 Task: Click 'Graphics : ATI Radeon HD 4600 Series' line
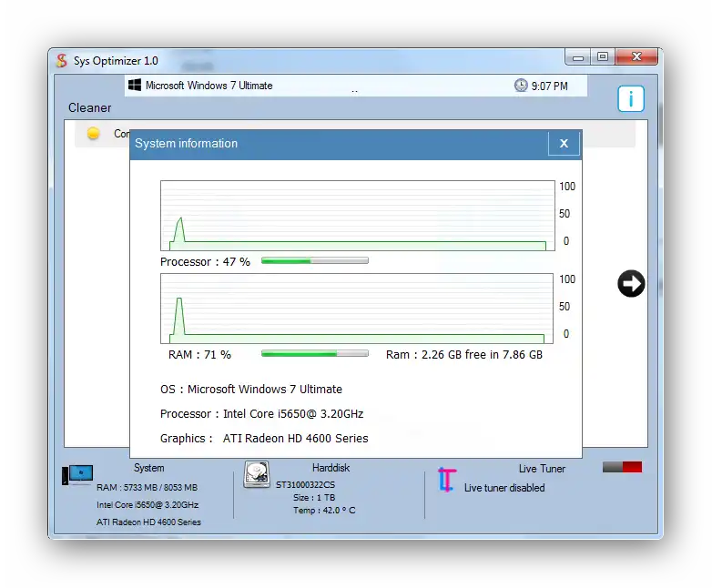264,438
